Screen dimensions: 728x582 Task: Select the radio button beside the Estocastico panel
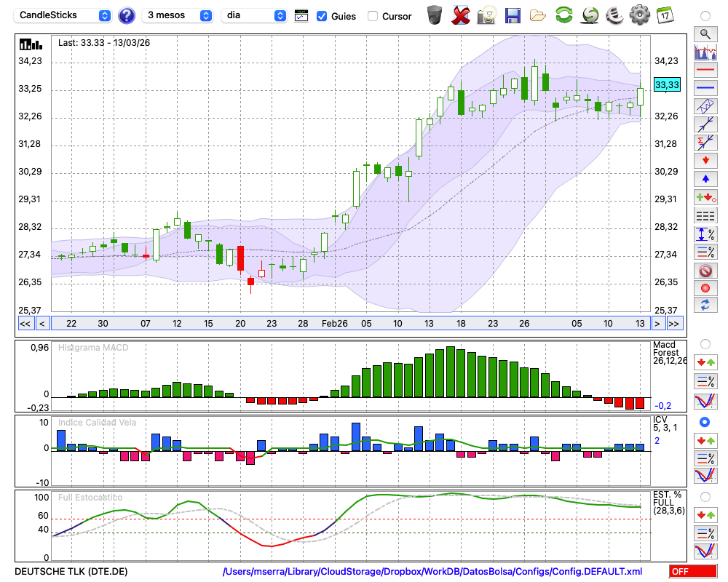coord(705,496)
